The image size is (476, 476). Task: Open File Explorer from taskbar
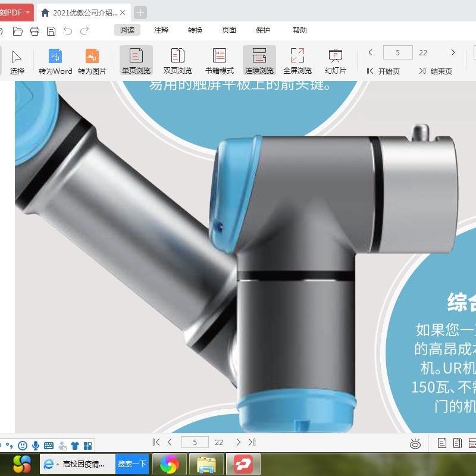point(206,464)
